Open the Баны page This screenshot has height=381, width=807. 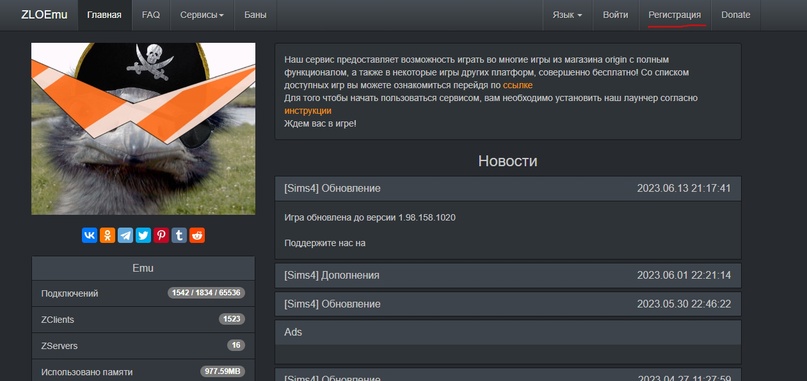(255, 15)
